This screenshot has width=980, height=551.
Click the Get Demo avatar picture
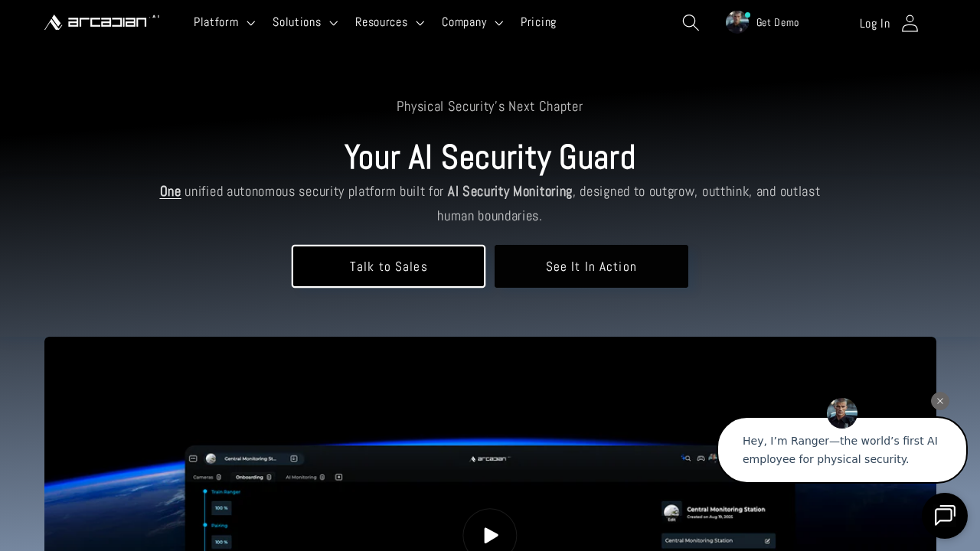pyautogui.click(x=737, y=22)
